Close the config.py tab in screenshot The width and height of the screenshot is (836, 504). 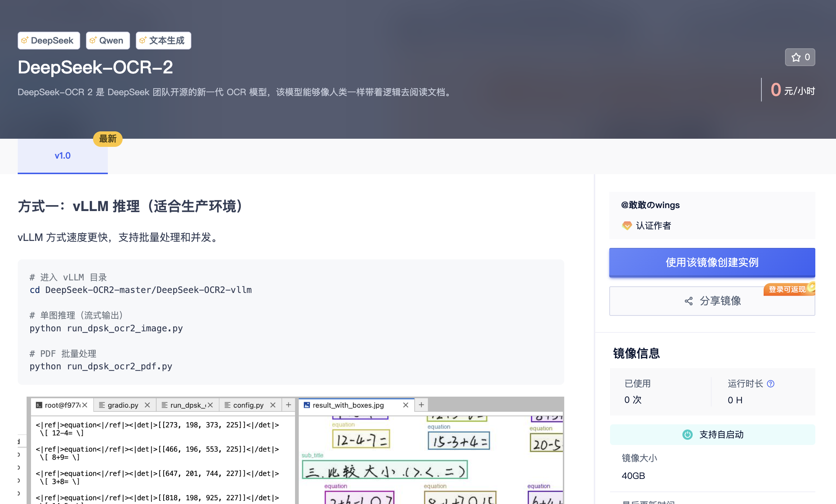[x=273, y=405]
